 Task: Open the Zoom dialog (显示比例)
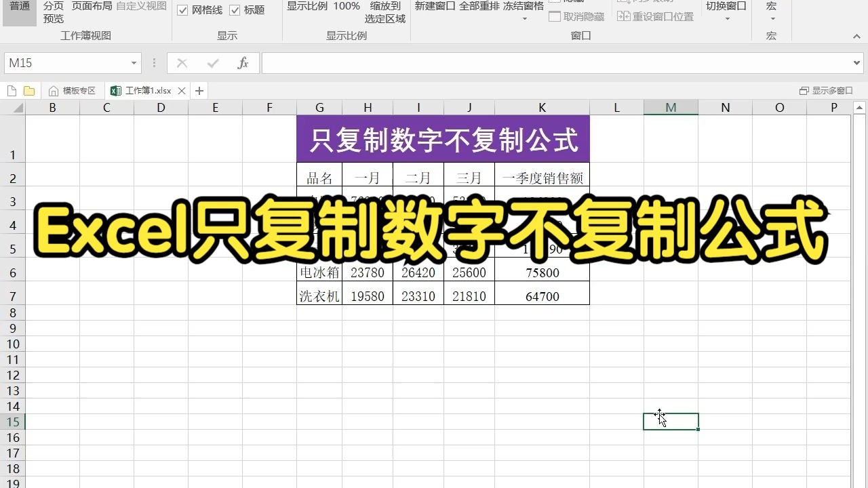click(307, 6)
